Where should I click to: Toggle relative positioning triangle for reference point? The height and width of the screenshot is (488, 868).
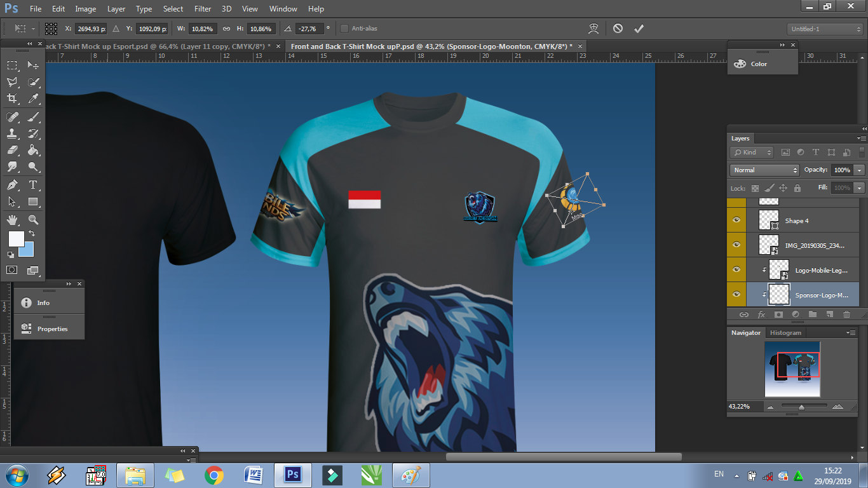(116, 29)
